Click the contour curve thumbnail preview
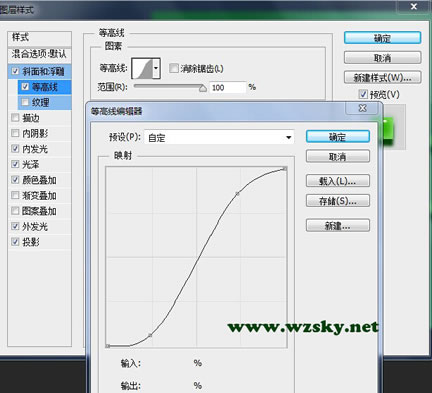The height and width of the screenshot is (393, 432). tap(142, 68)
